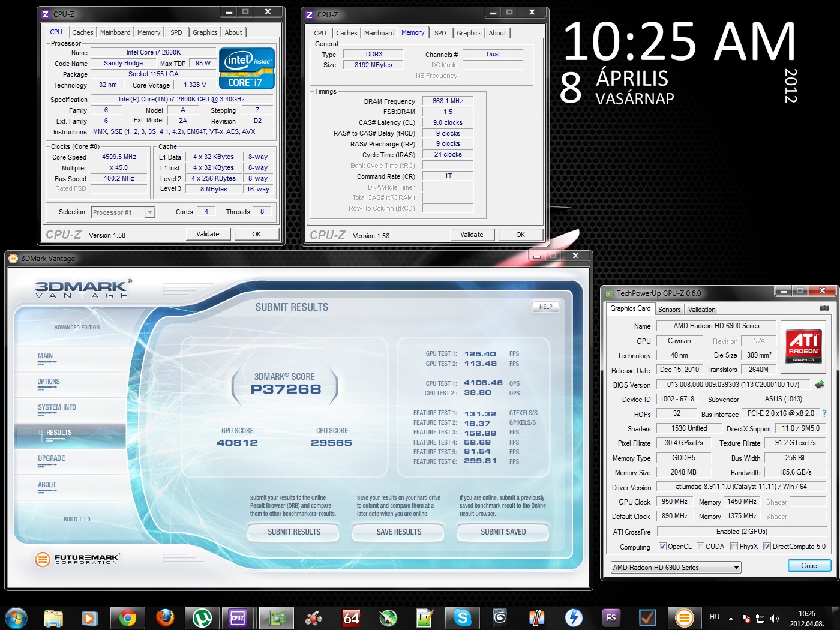Image resolution: width=840 pixels, height=630 pixels.
Task: Click the SUBMIT RESULTS button
Action: pos(294,532)
